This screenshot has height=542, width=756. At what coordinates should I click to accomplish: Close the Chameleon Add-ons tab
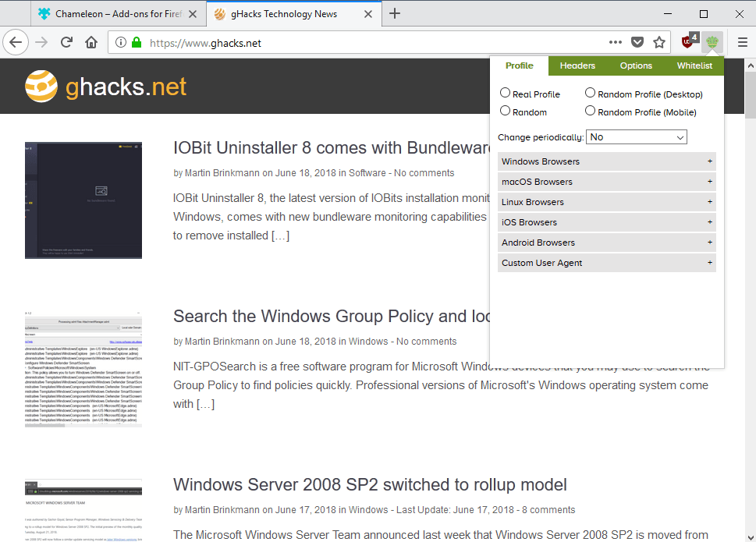click(193, 14)
